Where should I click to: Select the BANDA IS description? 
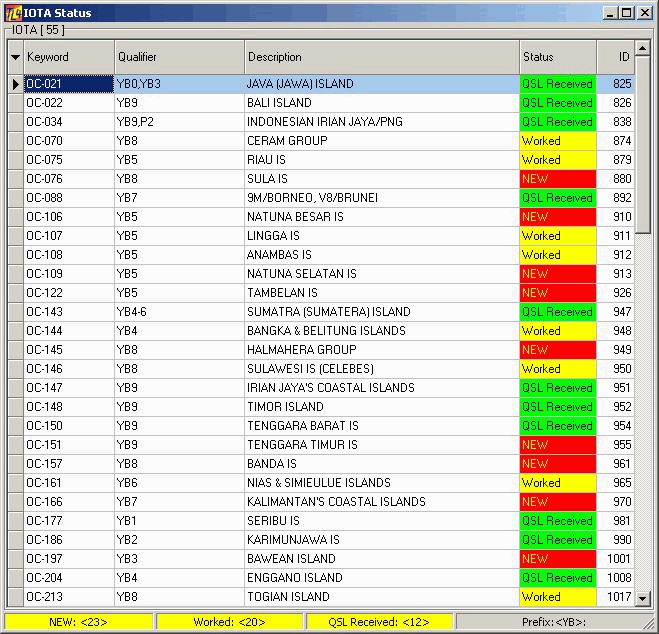click(382, 464)
